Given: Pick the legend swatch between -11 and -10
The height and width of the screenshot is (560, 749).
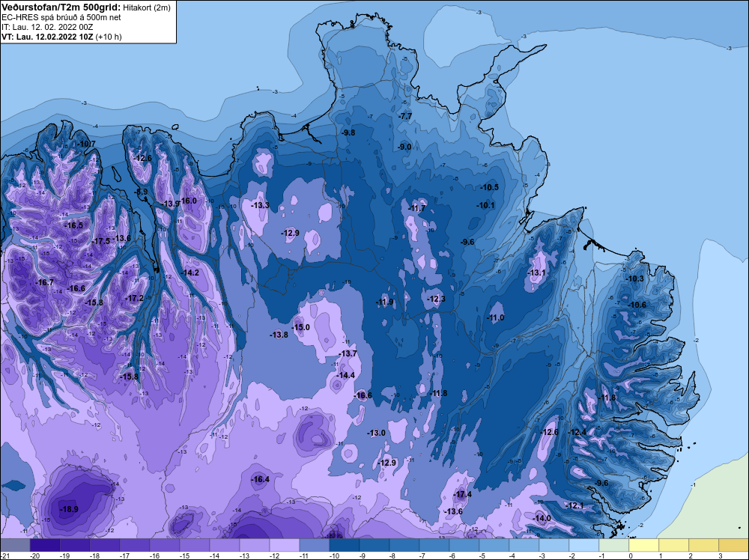Looking at the screenshot, I should (x=315, y=545).
